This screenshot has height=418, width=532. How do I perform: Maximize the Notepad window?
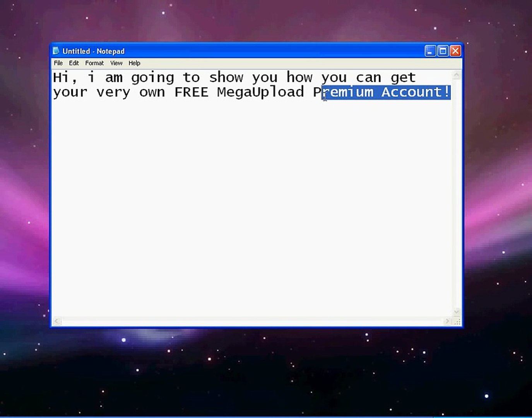tap(443, 51)
